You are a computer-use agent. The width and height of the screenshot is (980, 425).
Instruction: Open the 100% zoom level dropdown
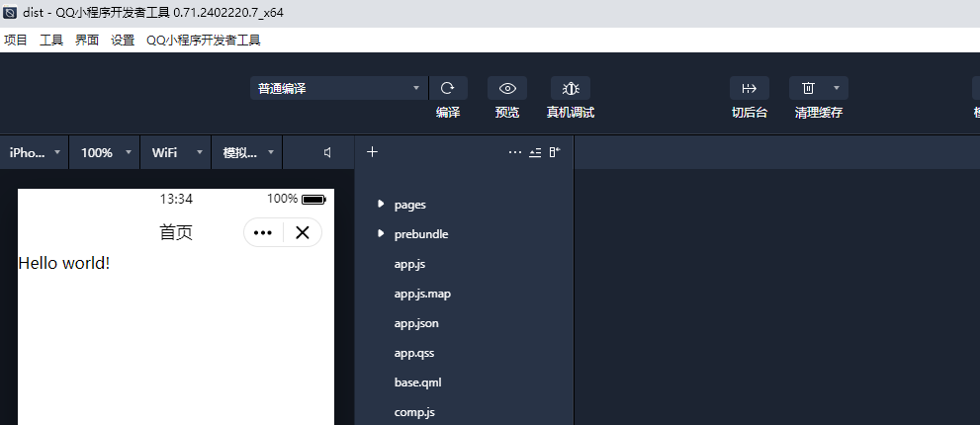coord(106,152)
